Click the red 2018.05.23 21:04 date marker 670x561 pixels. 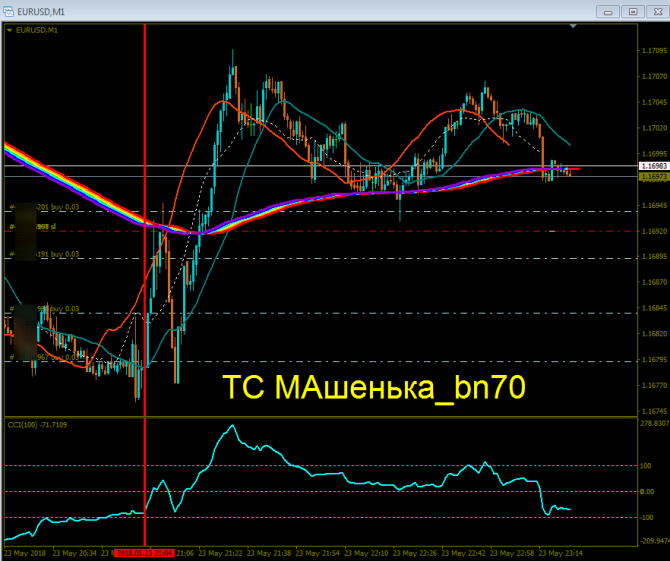144,553
